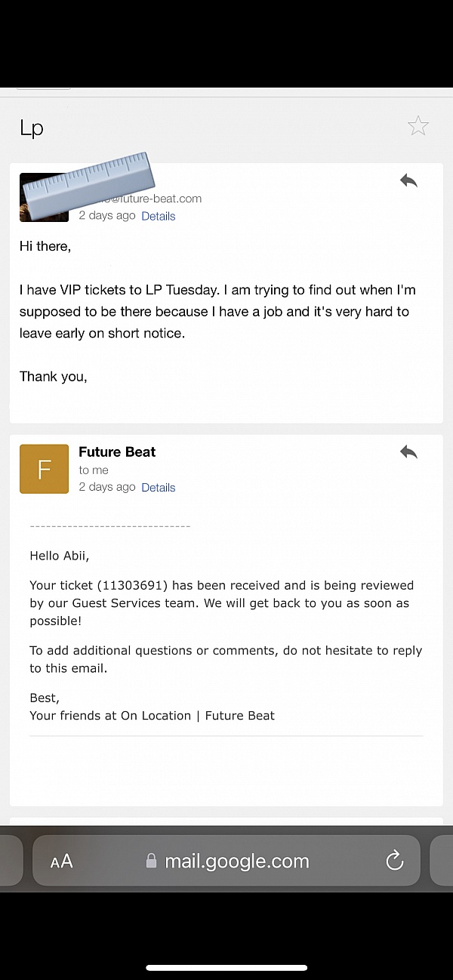The image size is (453, 980).
Task: Star the Lp email conversation
Action: click(418, 126)
